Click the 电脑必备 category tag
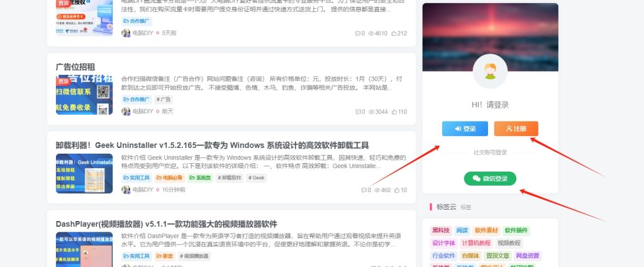This screenshot has height=267, width=644. (170, 178)
